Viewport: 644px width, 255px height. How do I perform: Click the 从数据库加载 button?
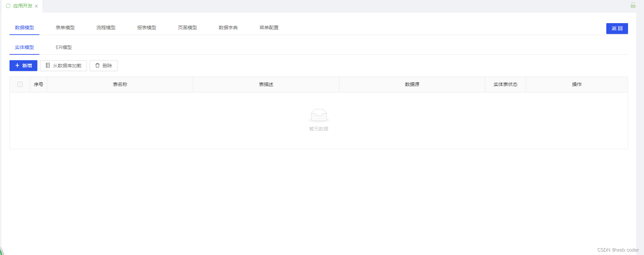(64, 66)
